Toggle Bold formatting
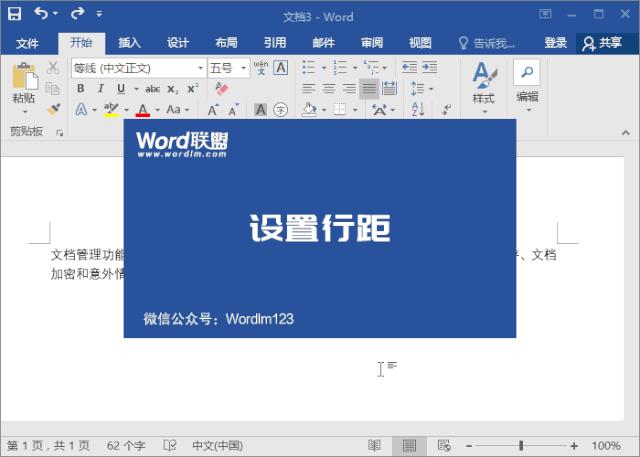The image size is (640, 457). tap(81, 89)
